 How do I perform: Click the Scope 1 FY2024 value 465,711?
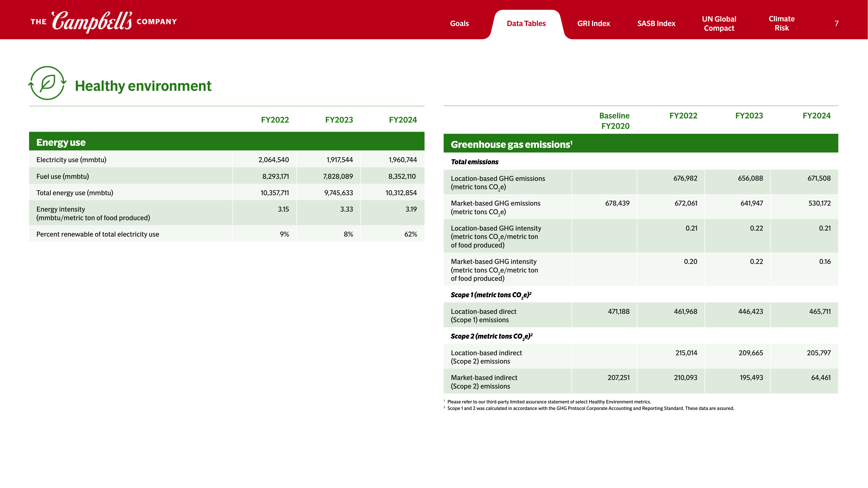[x=820, y=311]
